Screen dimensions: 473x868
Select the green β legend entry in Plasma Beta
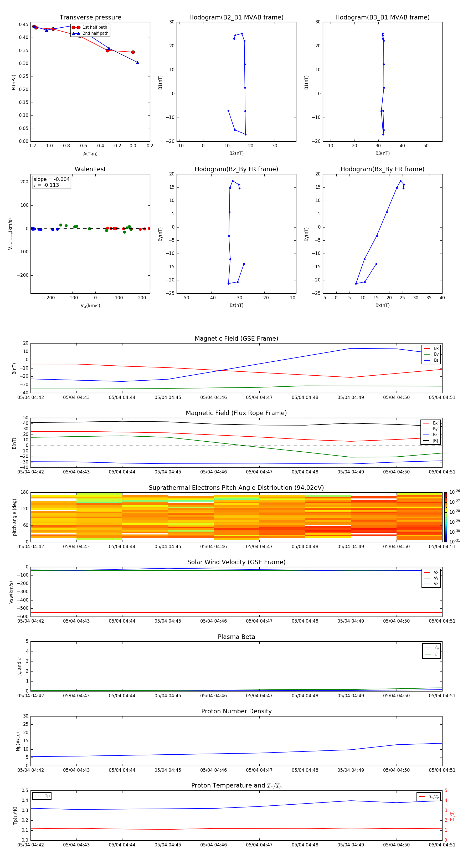431,654
